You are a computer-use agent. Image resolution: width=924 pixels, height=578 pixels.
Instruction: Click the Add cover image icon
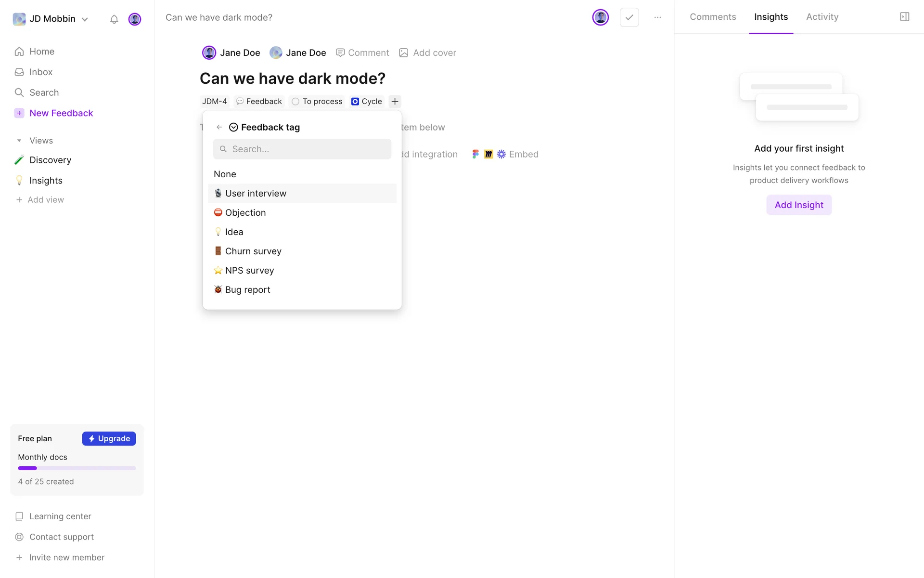point(404,53)
